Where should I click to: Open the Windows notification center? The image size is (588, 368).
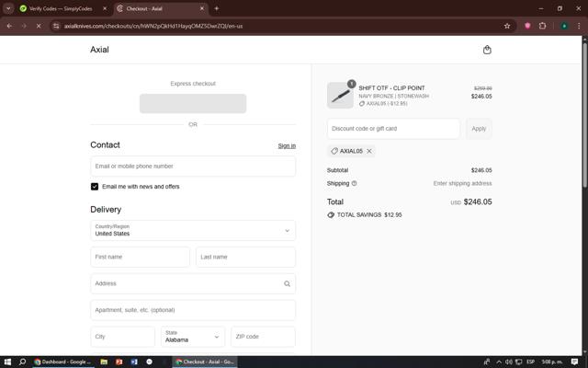pyautogui.click(x=574, y=362)
